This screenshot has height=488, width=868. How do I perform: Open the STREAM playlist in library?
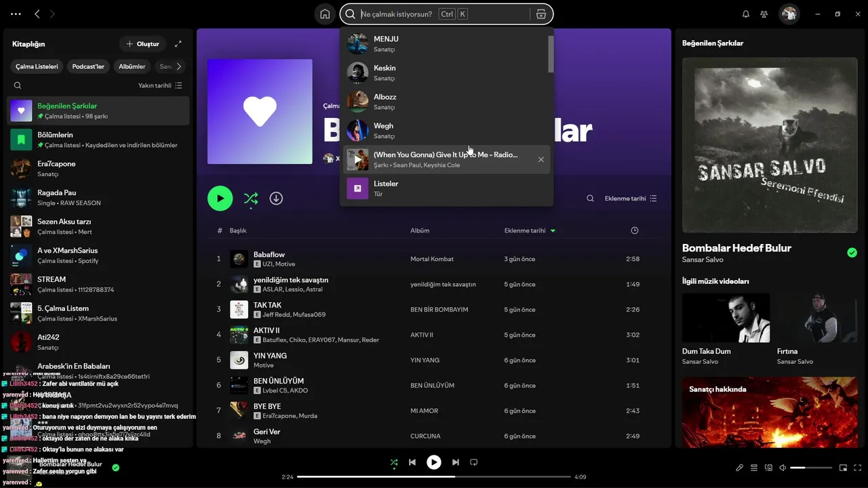(98, 284)
